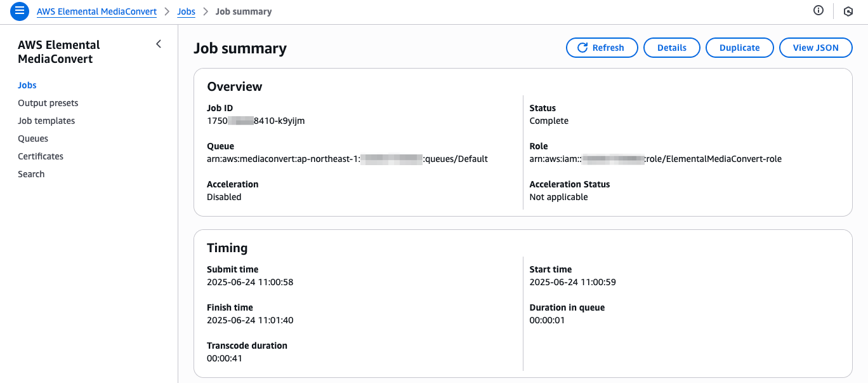Viewport: 868px width, 383px height.
Task: Click the View JSON button
Action: coord(816,48)
